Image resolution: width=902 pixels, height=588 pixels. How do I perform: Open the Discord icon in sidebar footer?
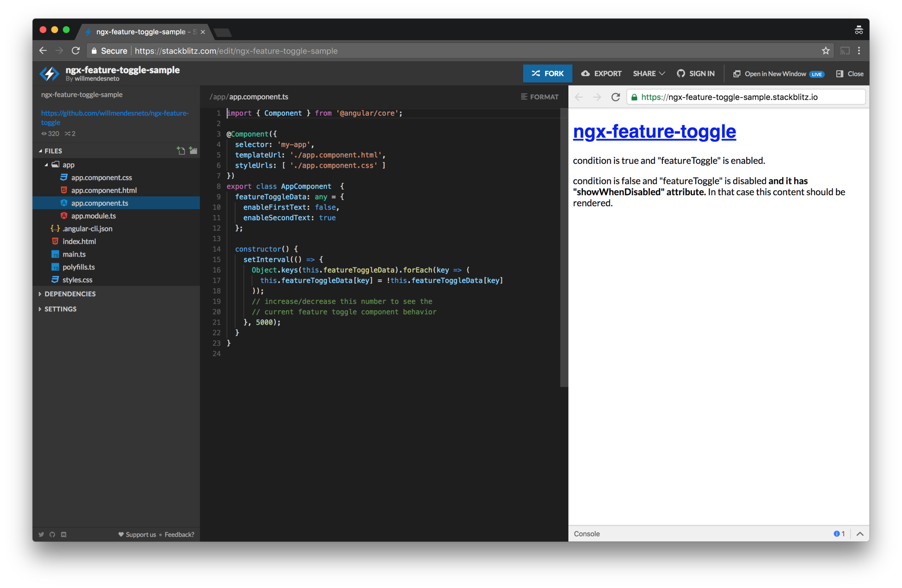pos(64,534)
